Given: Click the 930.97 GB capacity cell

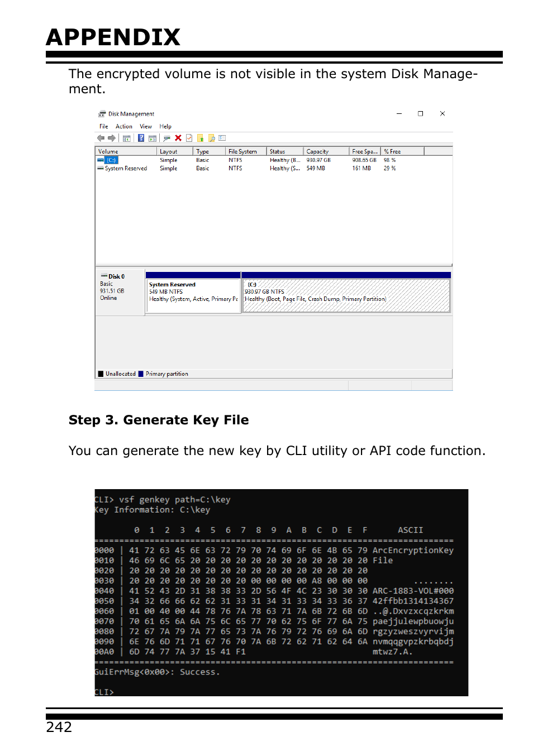Looking at the screenshot, I should coord(318,160).
